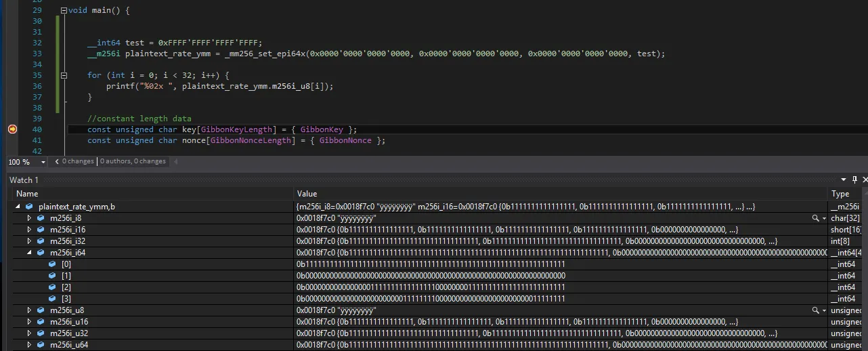
Task: Click the Watch 1 panel title
Action: pos(24,180)
